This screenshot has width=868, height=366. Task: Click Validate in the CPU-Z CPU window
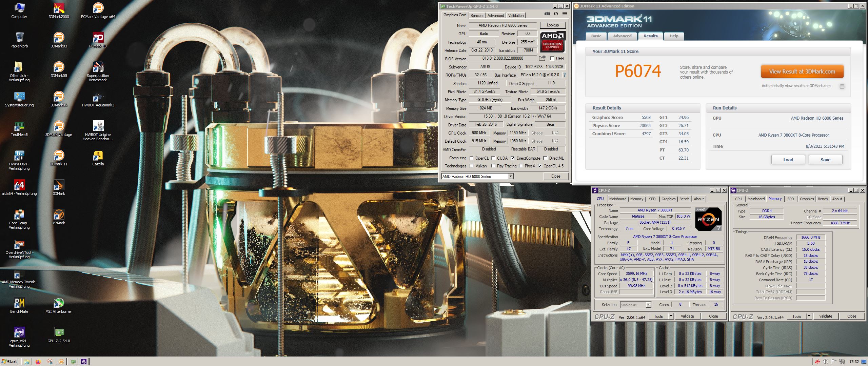(x=687, y=316)
